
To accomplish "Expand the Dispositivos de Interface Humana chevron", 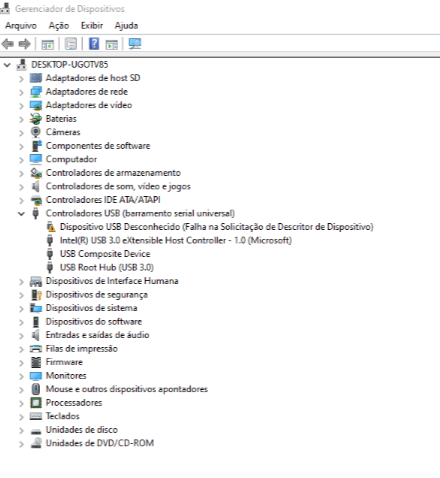I will [21, 282].
